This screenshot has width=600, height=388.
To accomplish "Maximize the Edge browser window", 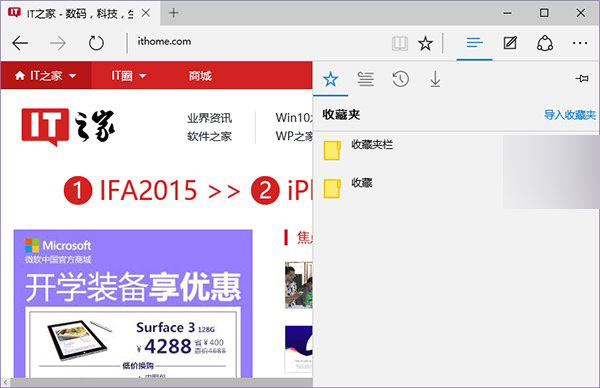I will click(x=544, y=13).
